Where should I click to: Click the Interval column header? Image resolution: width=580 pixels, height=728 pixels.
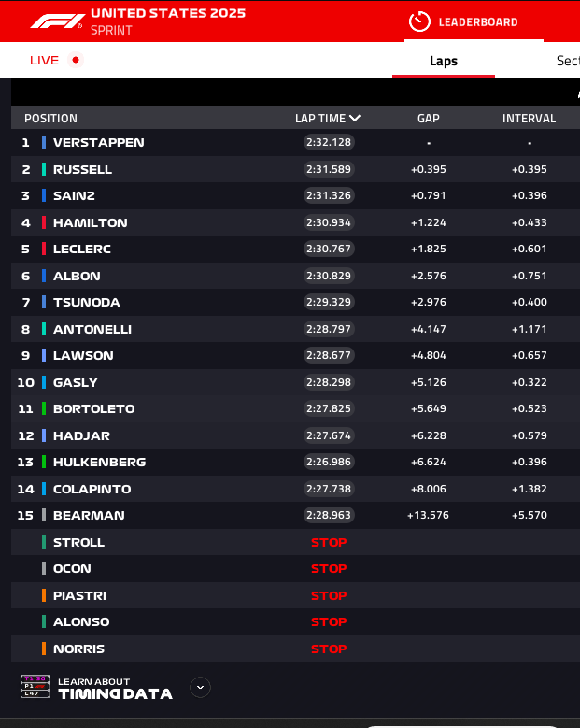pyautogui.click(x=529, y=119)
